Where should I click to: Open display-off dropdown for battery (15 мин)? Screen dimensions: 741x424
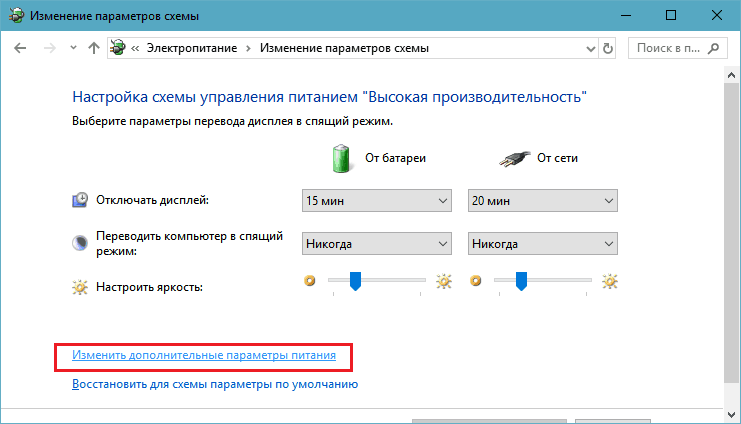tap(377, 201)
